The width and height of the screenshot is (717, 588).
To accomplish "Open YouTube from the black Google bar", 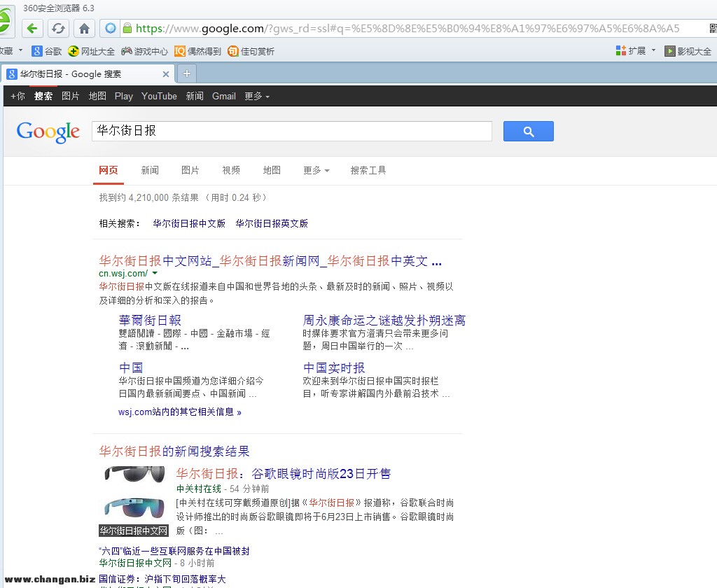I will point(159,97).
